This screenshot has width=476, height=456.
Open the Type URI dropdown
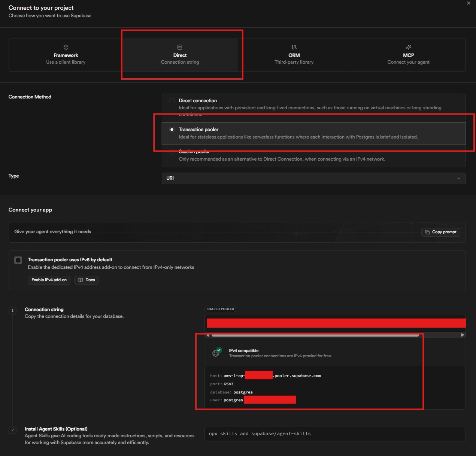point(313,178)
